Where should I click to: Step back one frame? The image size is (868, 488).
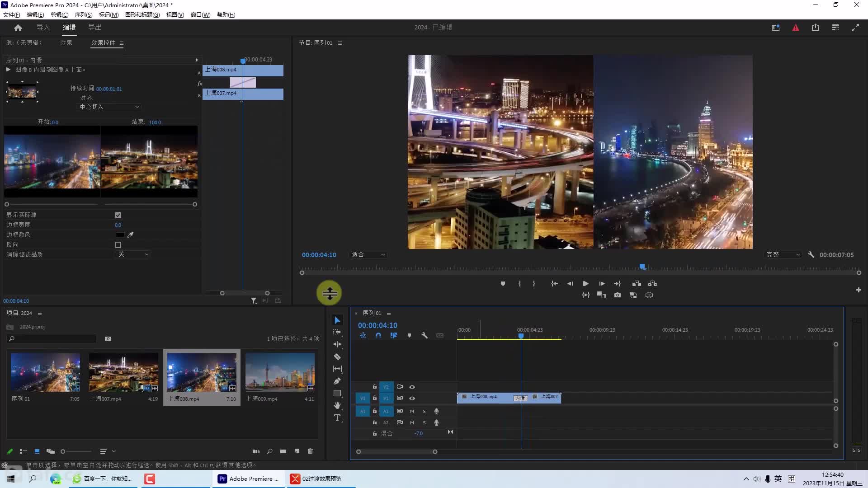coord(570,284)
